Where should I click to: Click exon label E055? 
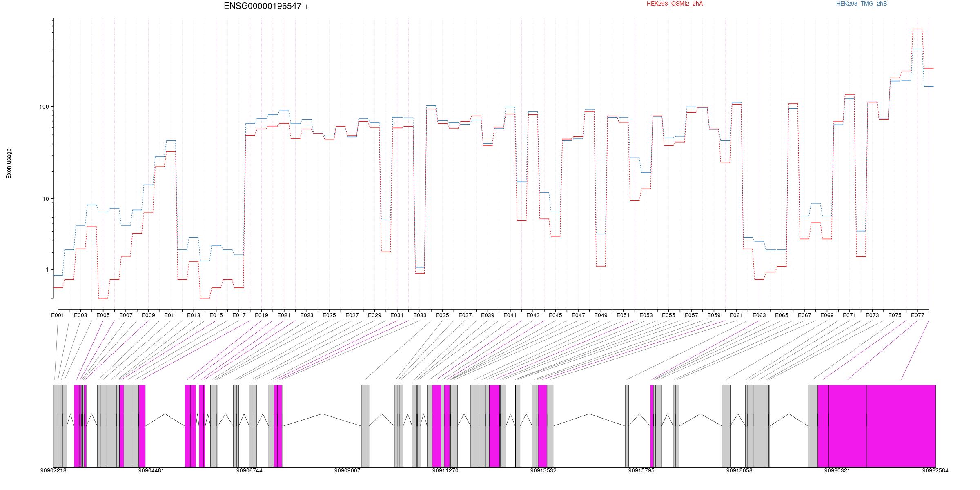point(668,315)
